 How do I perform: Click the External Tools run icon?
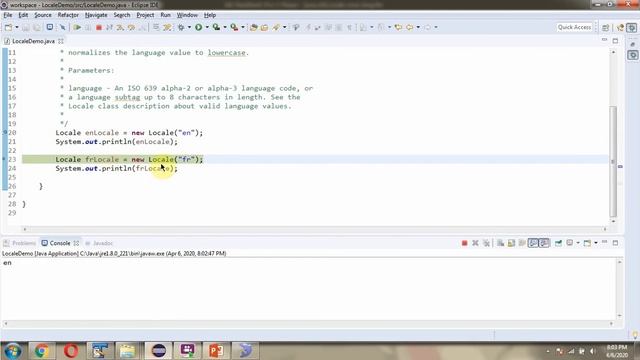(234, 27)
